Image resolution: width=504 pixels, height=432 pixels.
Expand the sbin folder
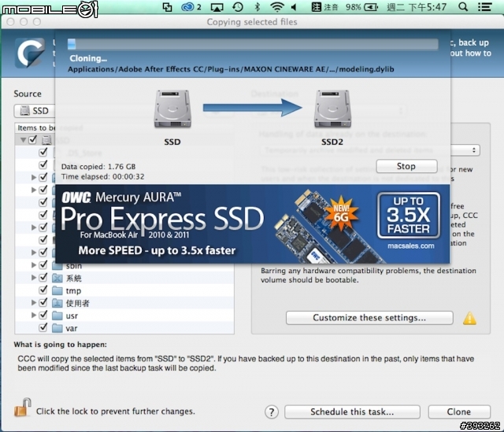pos(34,265)
